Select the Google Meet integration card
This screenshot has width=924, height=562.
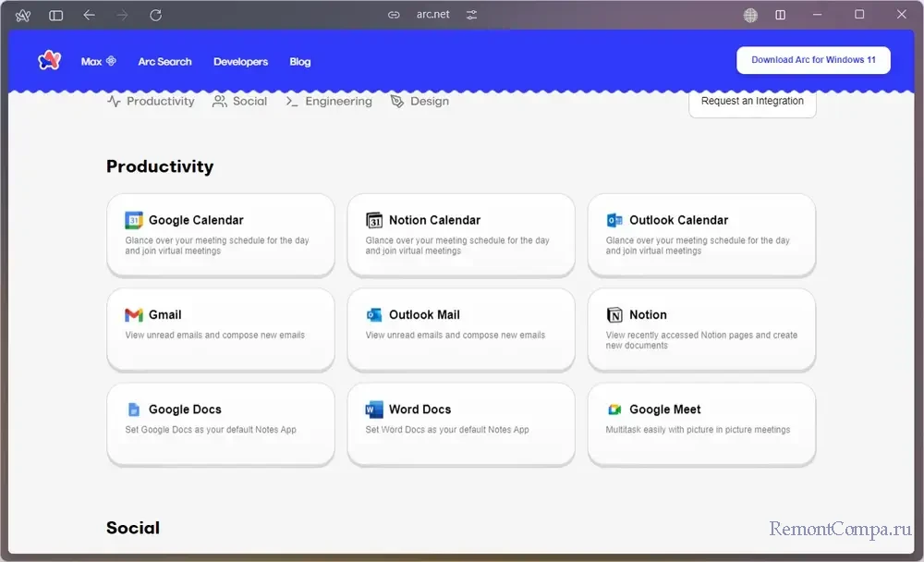tap(701, 424)
